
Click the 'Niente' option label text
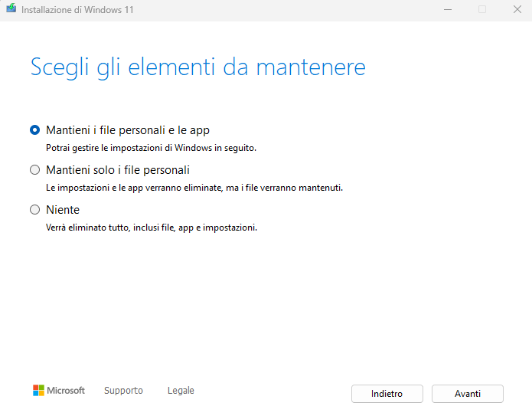63,210
